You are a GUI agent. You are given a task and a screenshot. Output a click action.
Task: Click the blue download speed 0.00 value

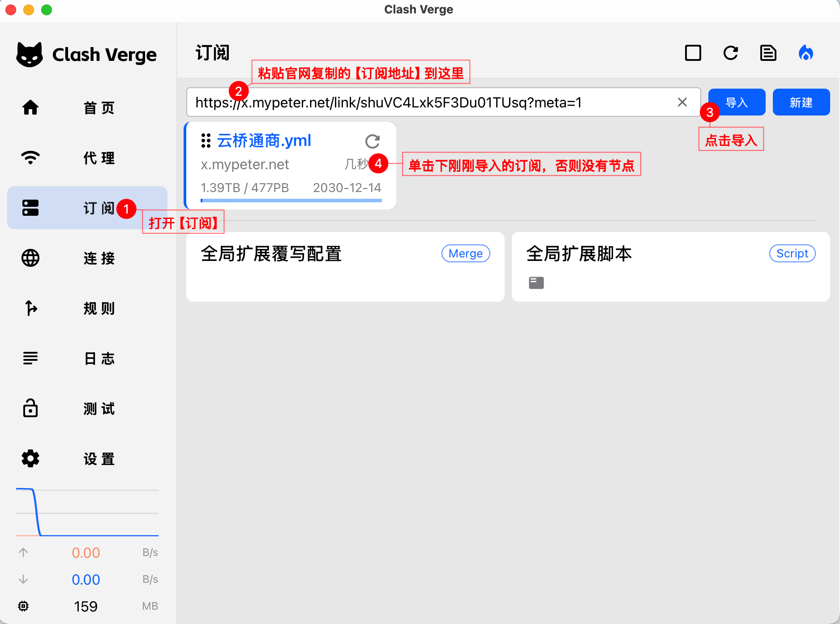click(x=86, y=580)
